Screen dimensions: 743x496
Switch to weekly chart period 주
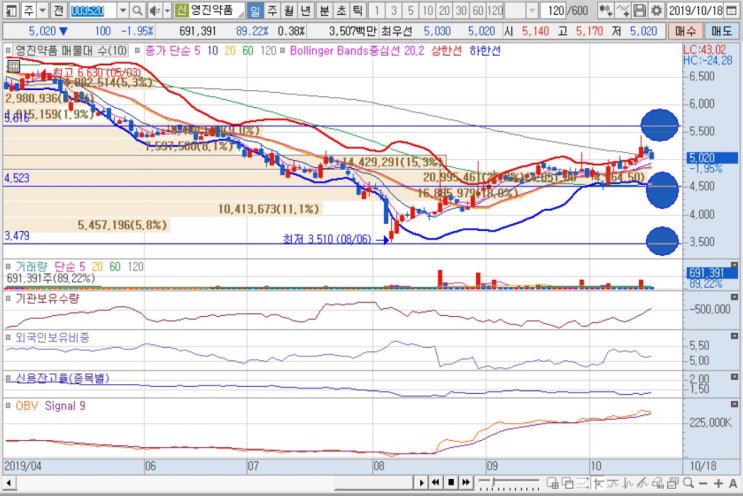pos(272,10)
